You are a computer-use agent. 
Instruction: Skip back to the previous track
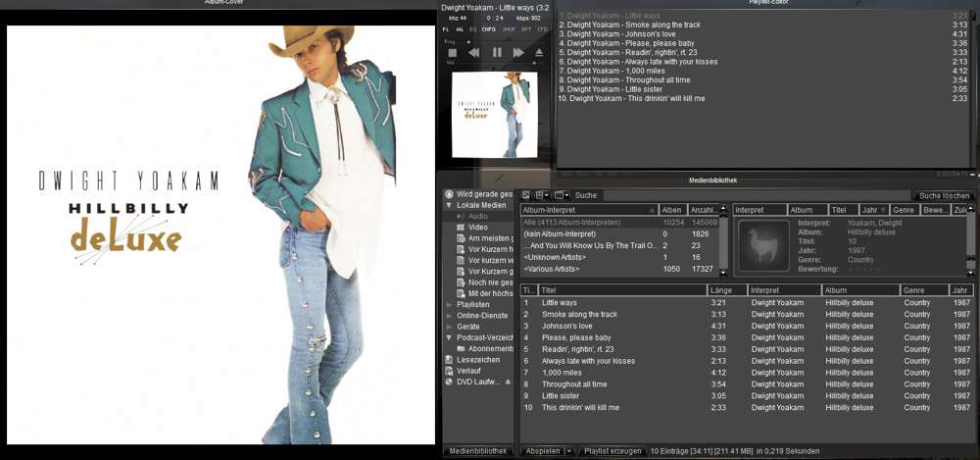(x=474, y=53)
